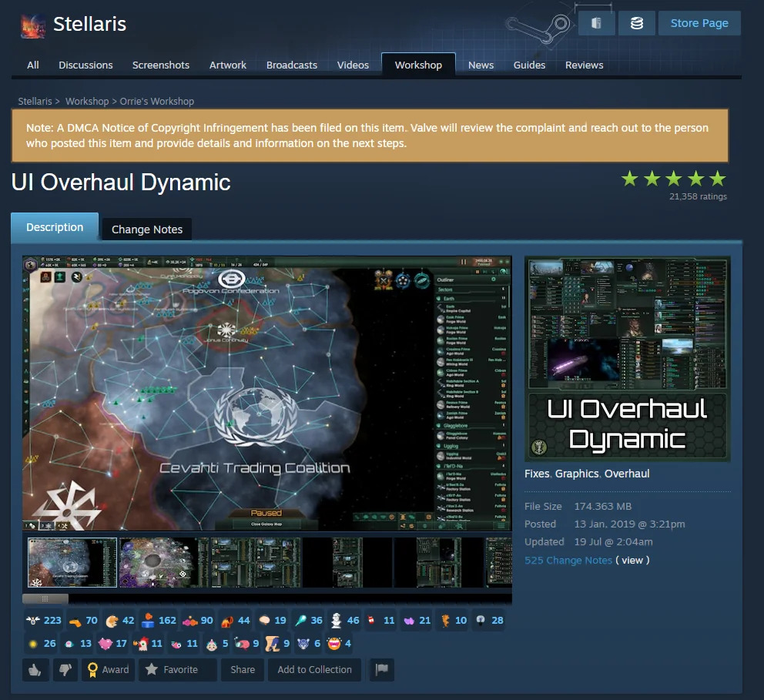Screen dimensions: 764x700
Task: Click the statue bust award showing 46
Action: (345, 620)
